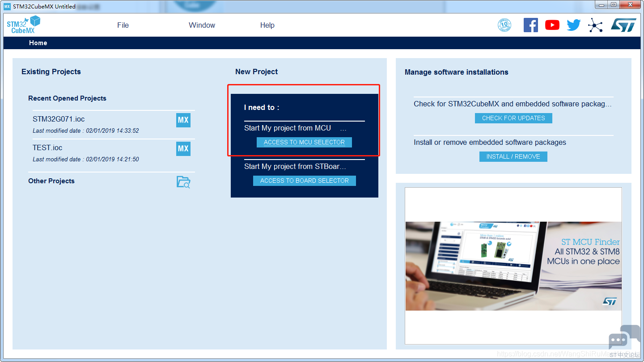This screenshot has height=362, width=644.
Task: Open the File menu
Action: (123, 25)
